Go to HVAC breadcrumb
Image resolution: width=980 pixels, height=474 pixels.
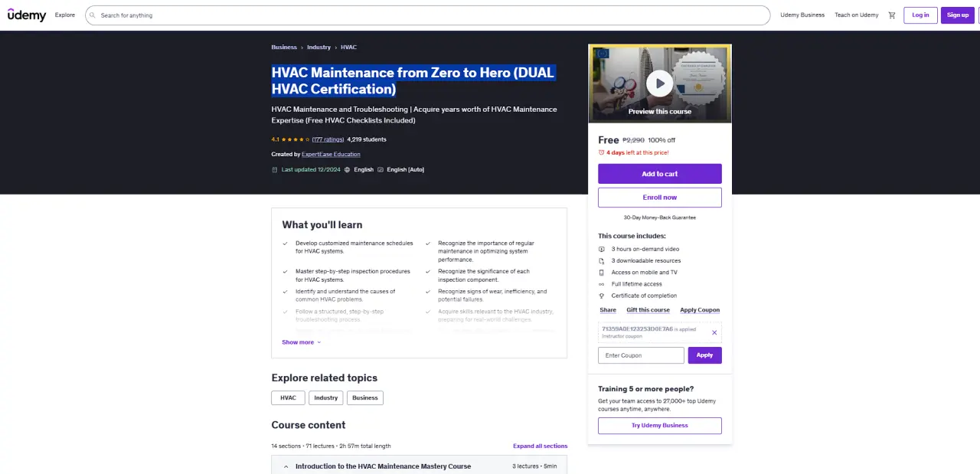(x=348, y=47)
